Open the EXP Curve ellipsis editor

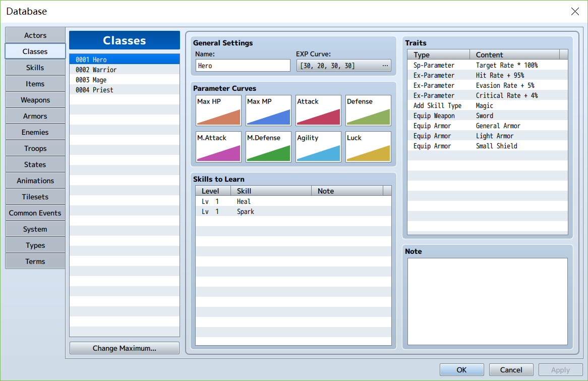point(385,66)
